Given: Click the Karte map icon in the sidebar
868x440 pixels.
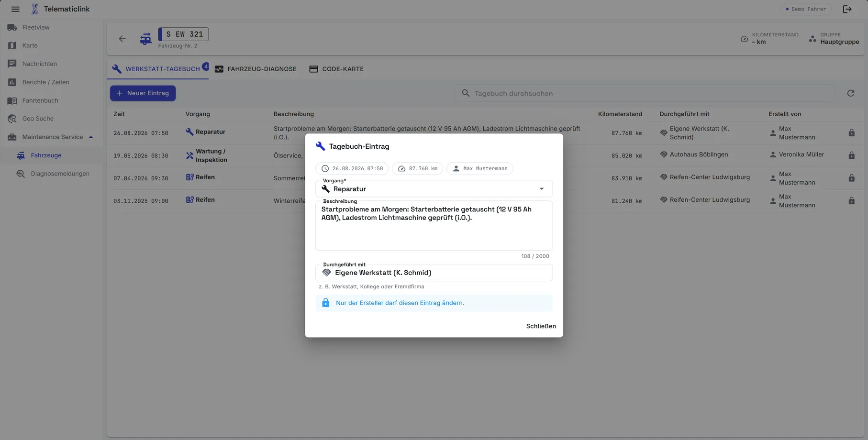Looking at the screenshot, I should (x=12, y=45).
